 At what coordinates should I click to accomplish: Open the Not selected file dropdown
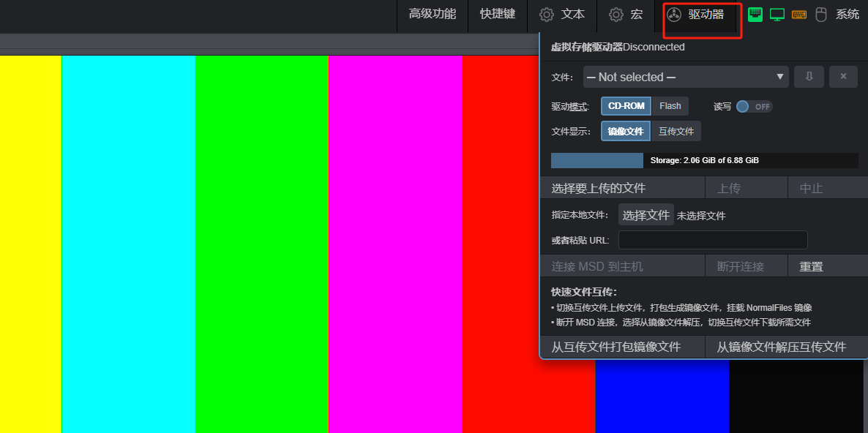685,77
